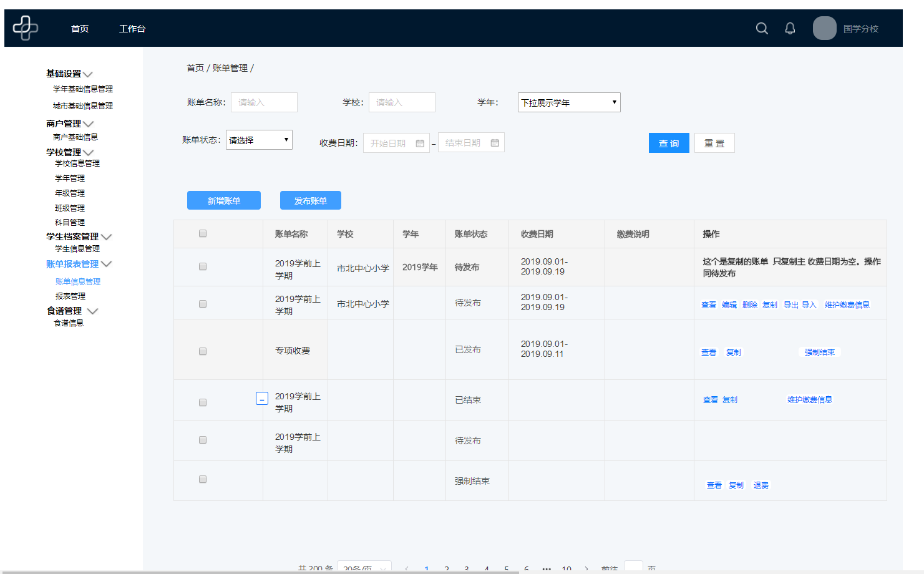
Task: Click the 结束日期 date field
Action: (x=471, y=142)
